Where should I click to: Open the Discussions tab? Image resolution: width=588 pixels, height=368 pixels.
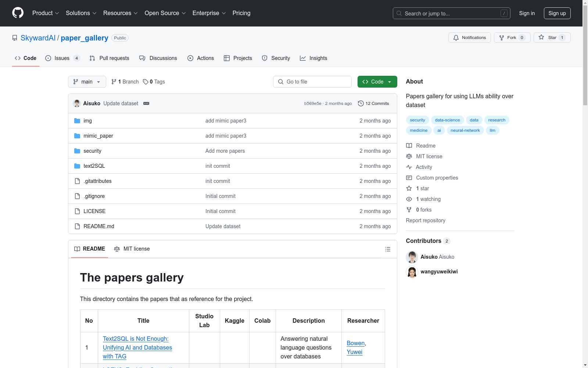[x=158, y=58]
